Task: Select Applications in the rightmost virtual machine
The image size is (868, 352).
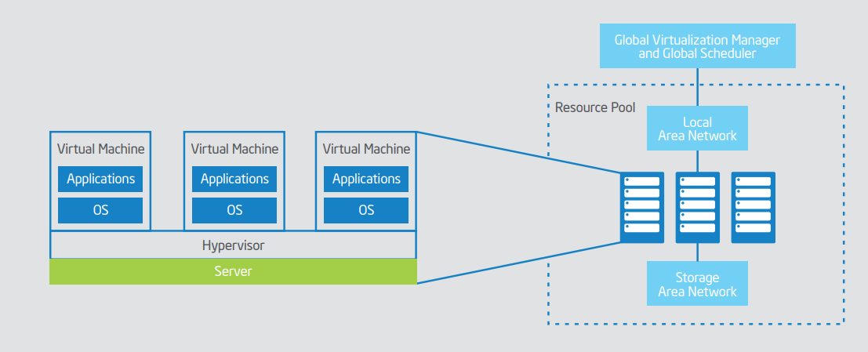Action: pyautogui.click(x=366, y=179)
